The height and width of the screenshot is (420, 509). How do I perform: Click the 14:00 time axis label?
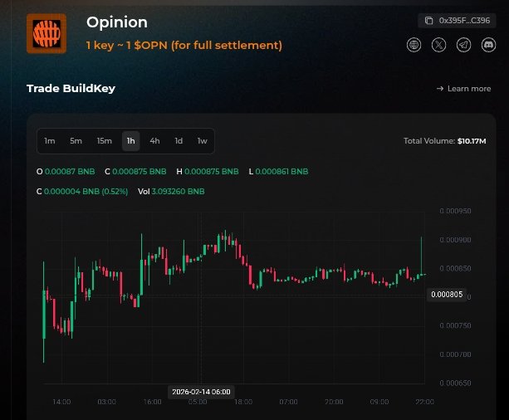pos(61,402)
